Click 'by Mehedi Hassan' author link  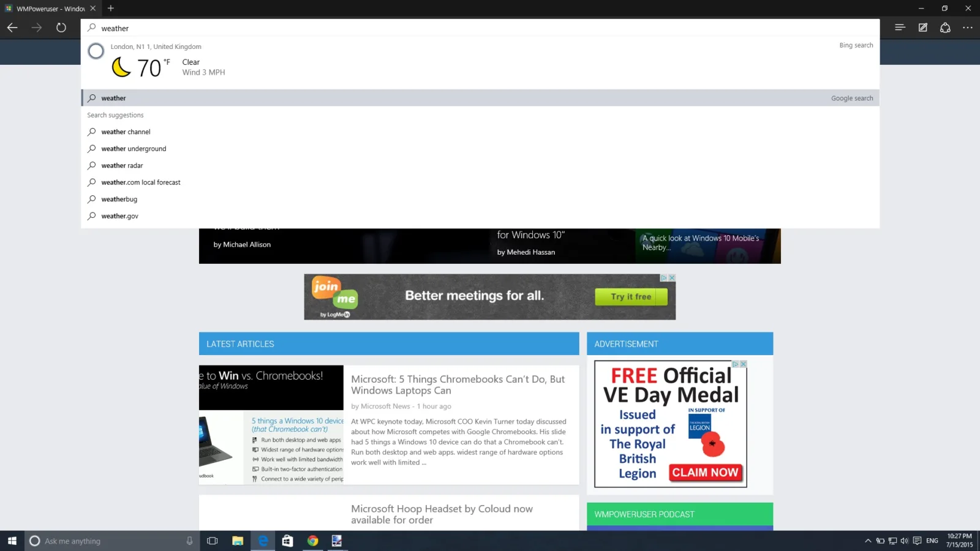click(x=526, y=252)
